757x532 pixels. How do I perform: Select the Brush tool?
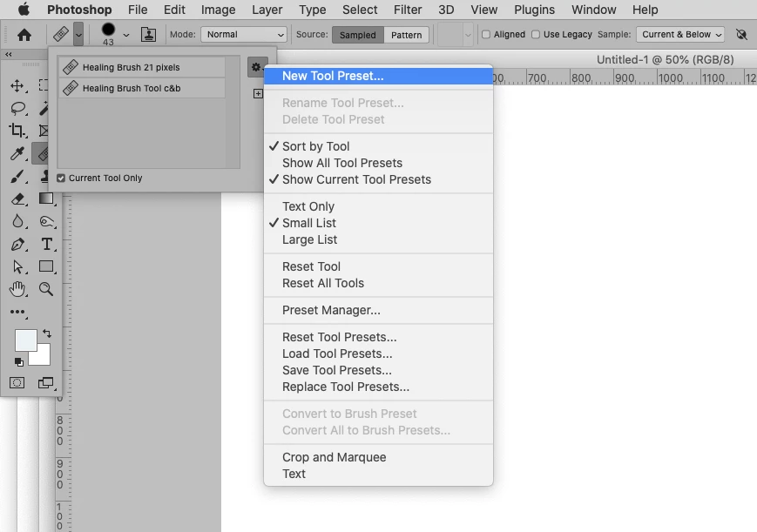point(17,176)
